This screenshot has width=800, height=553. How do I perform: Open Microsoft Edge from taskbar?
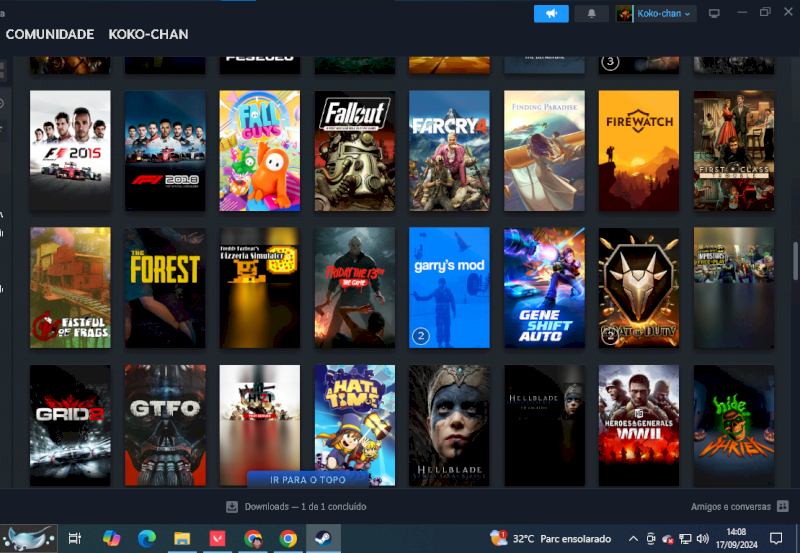147,538
